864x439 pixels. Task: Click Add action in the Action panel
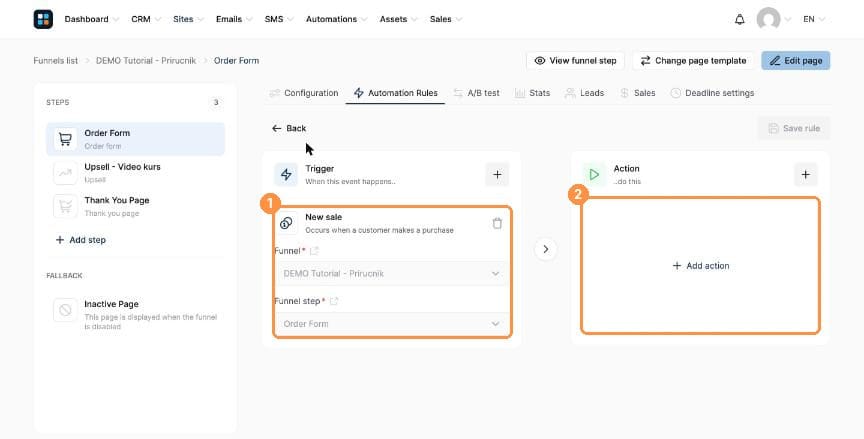click(x=701, y=266)
